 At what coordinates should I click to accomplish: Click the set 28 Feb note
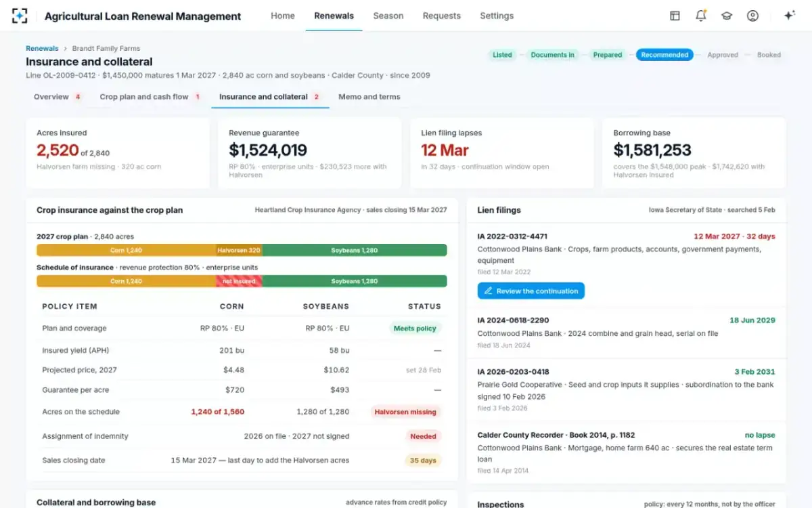click(x=424, y=370)
